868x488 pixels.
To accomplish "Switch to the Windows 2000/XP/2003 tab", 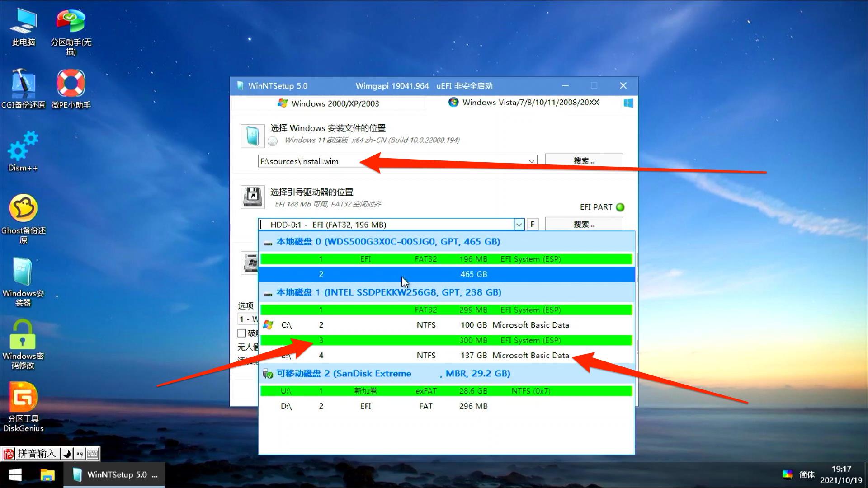I will pos(329,103).
